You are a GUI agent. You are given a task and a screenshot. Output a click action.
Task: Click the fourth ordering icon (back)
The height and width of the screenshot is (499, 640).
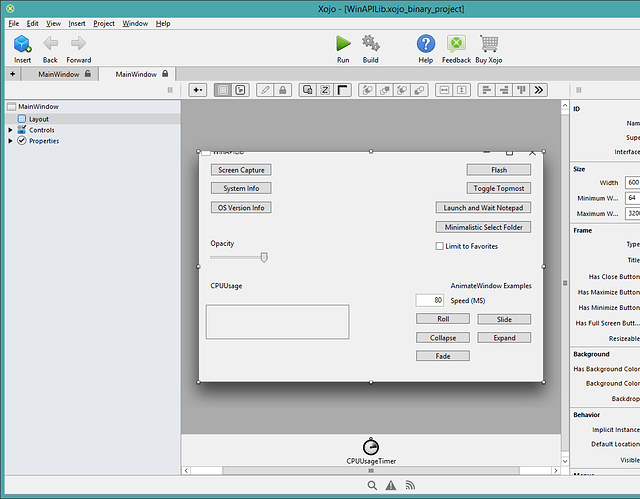(x=419, y=90)
